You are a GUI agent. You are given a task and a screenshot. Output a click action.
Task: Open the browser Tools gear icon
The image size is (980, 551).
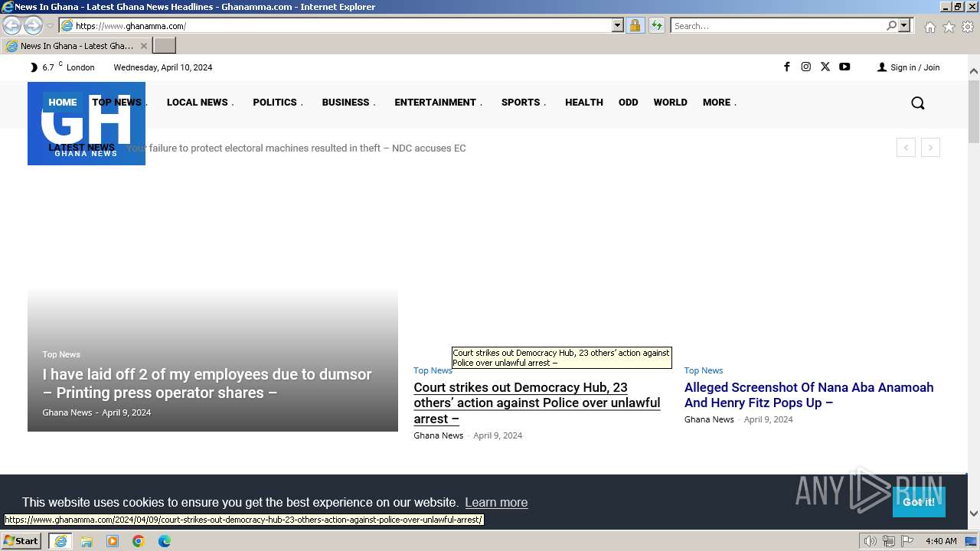(968, 27)
